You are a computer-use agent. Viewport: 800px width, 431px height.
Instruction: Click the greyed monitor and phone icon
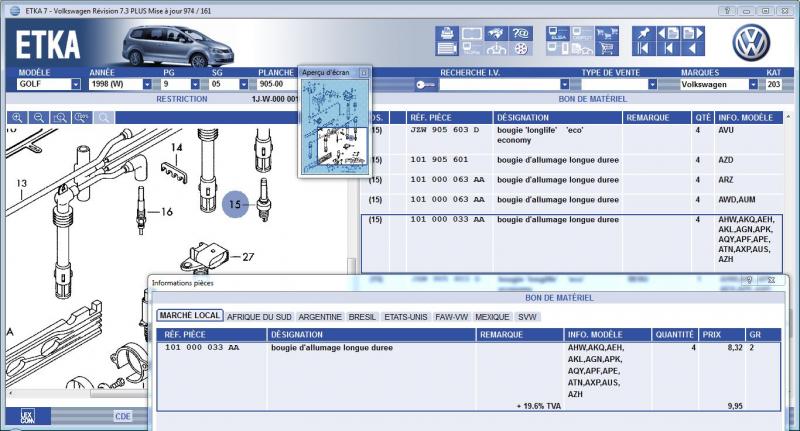click(558, 49)
